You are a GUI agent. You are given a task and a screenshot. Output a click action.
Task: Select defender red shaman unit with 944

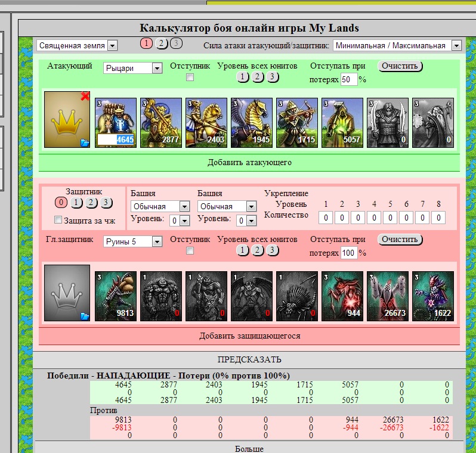[x=342, y=296]
